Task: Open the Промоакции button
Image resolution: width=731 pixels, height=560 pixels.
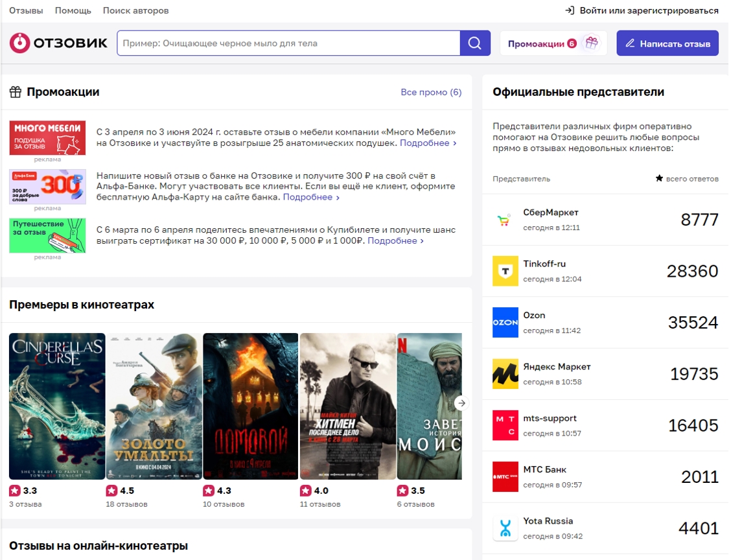Action: 553,43
